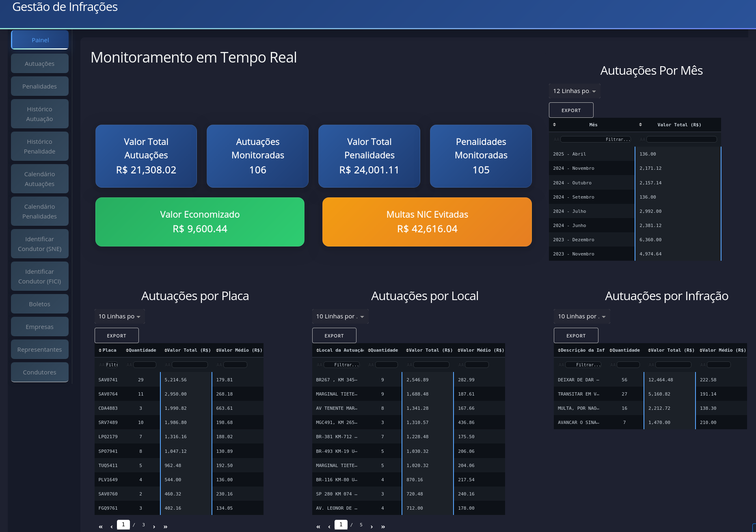Navigate to Calendário Autuações sidebar item
Viewport: 756px width, 532px height.
point(39,179)
